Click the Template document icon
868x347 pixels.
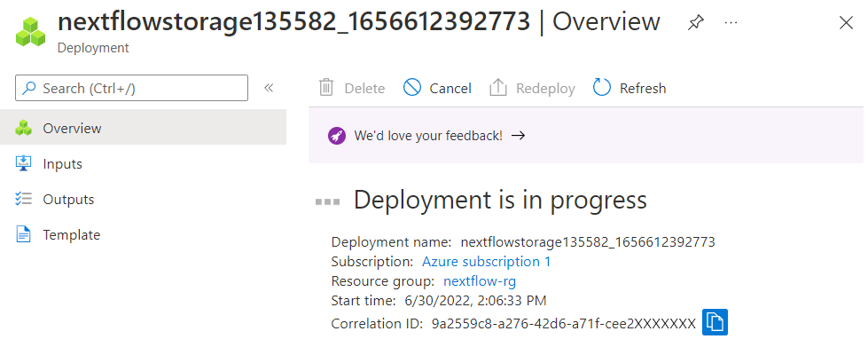[23, 234]
